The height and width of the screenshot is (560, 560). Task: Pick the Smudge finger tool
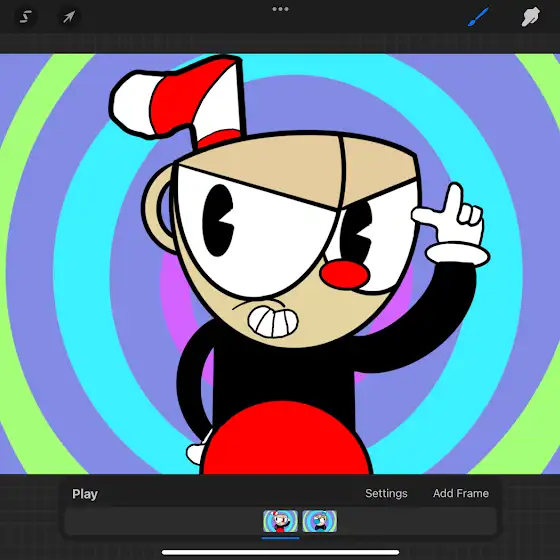click(530, 16)
